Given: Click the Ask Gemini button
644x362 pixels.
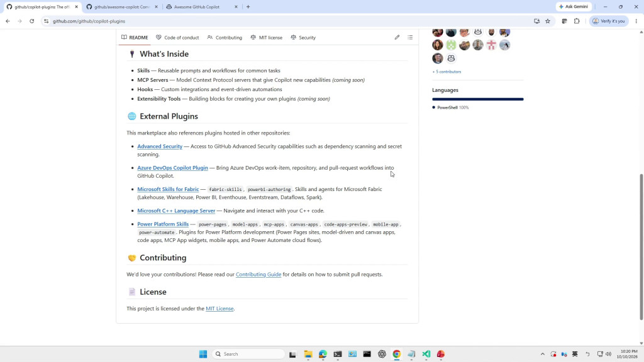Looking at the screenshot, I should coord(574,6).
